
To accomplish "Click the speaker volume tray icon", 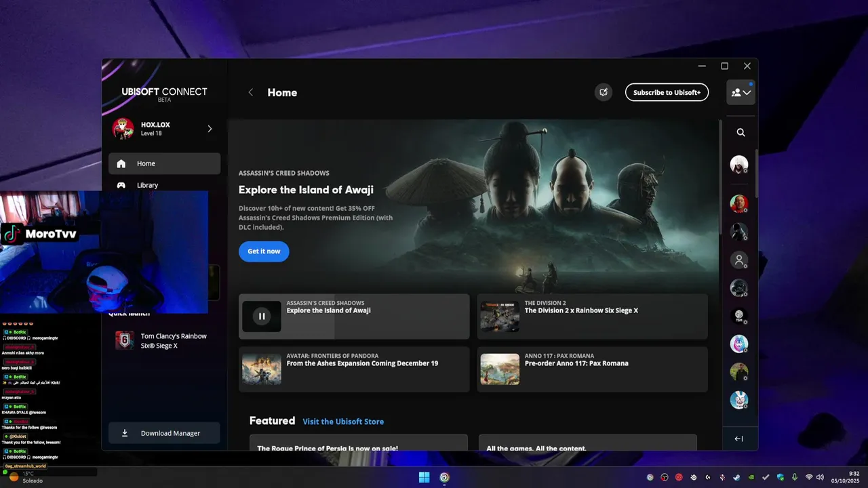I will [x=820, y=477].
